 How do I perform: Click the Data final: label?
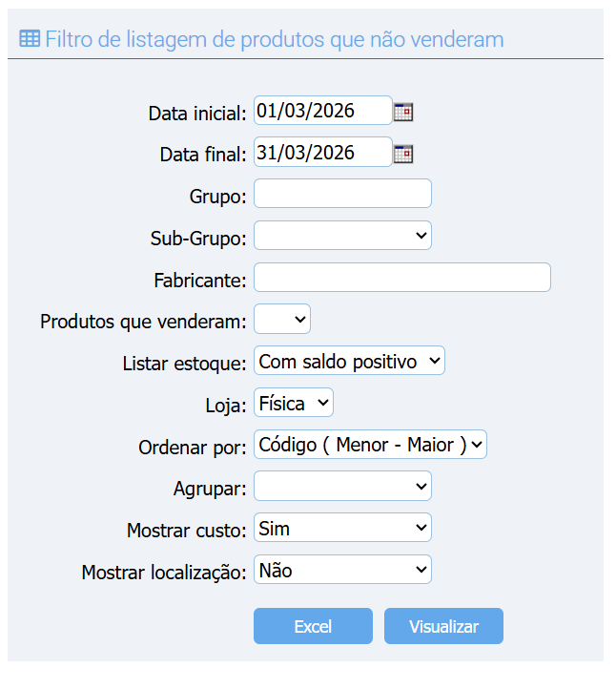click(x=203, y=156)
